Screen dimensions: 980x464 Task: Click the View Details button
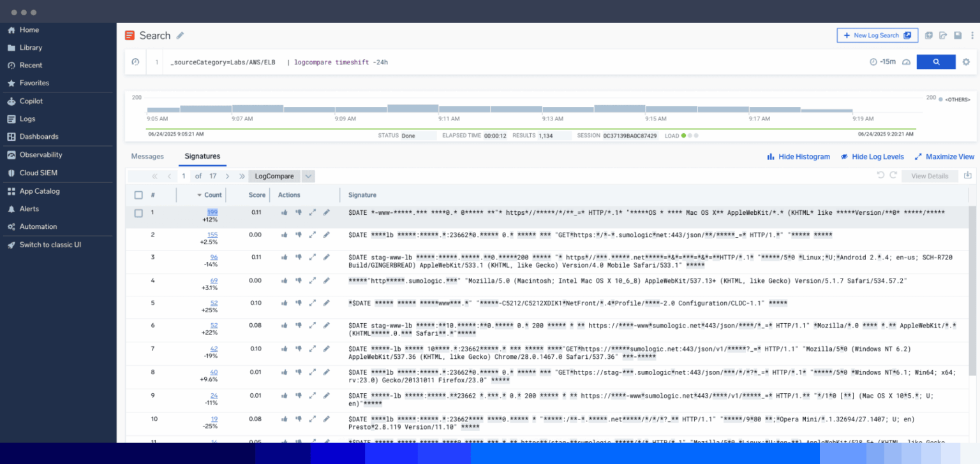click(930, 176)
